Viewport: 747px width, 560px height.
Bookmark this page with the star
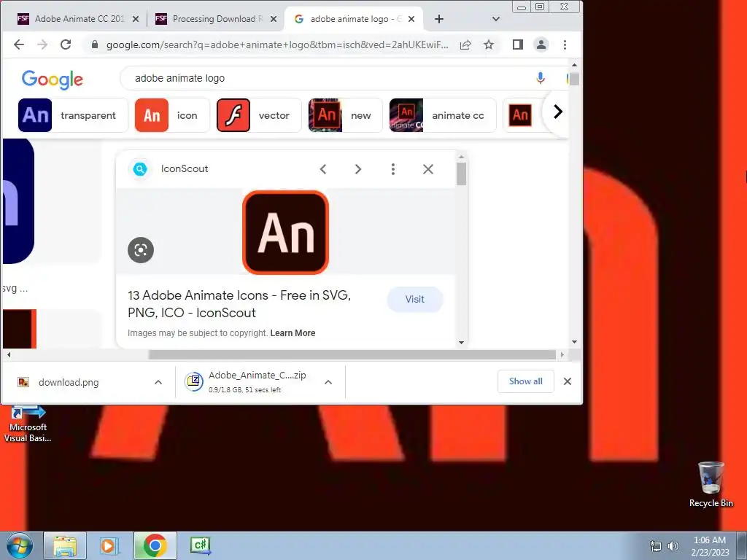(489, 44)
